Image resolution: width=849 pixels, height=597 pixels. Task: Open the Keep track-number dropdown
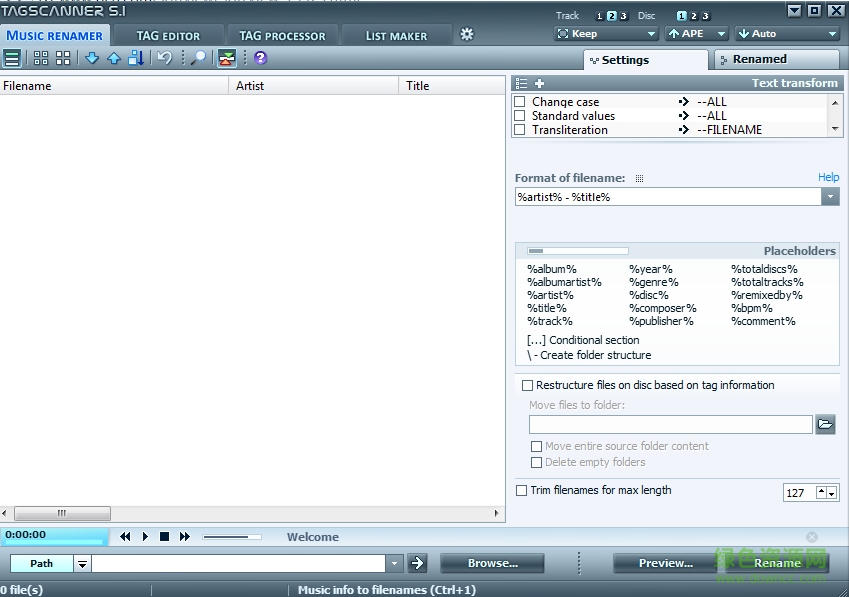pos(649,33)
